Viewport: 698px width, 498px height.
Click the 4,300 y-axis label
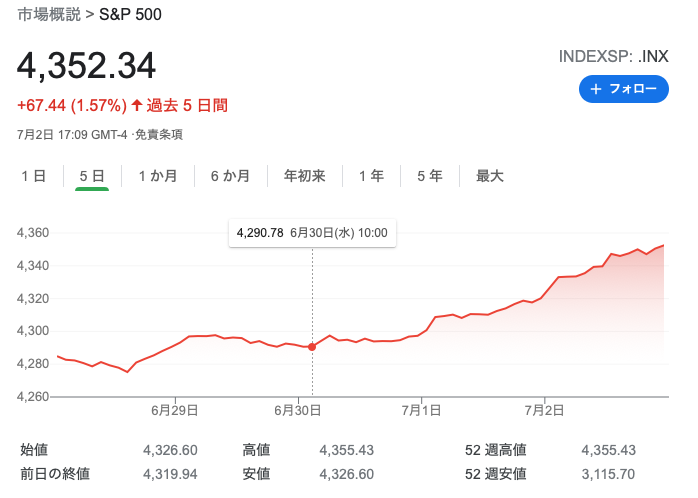tap(33, 331)
